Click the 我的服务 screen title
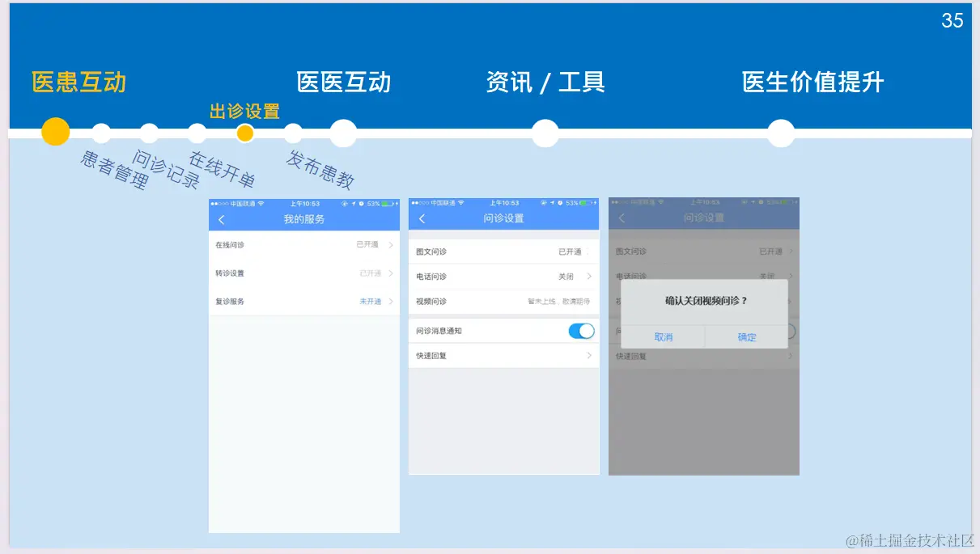The width and height of the screenshot is (980, 554). point(304,220)
